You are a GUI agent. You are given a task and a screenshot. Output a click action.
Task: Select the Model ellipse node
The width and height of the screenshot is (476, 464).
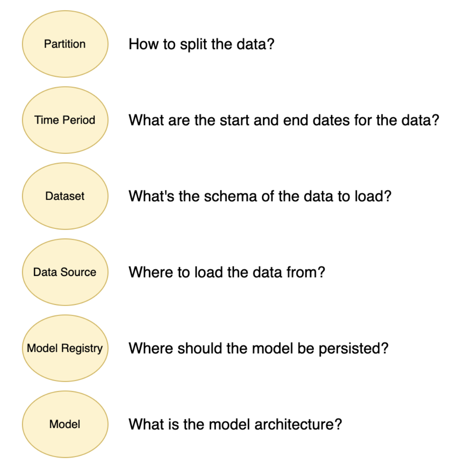[65, 424]
